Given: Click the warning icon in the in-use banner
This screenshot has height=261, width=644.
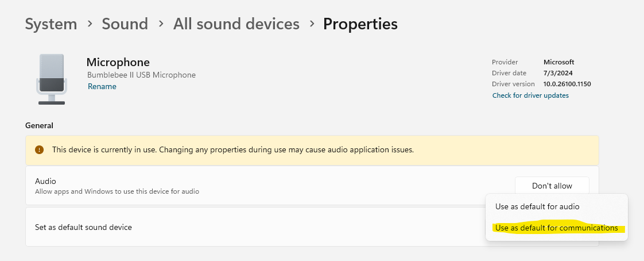Looking at the screenshot, I should 39,149.
